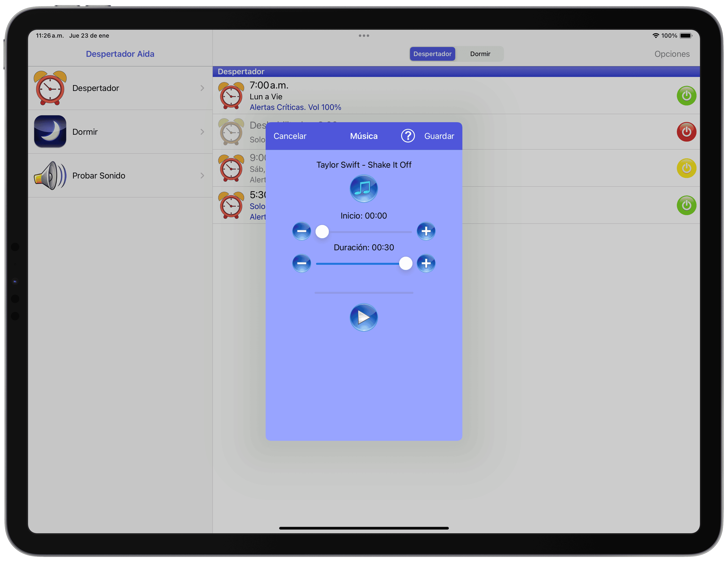Viewport: 728px width, 563px height.
Task: Cancel the Música dialog
Action: click(290, 136)
